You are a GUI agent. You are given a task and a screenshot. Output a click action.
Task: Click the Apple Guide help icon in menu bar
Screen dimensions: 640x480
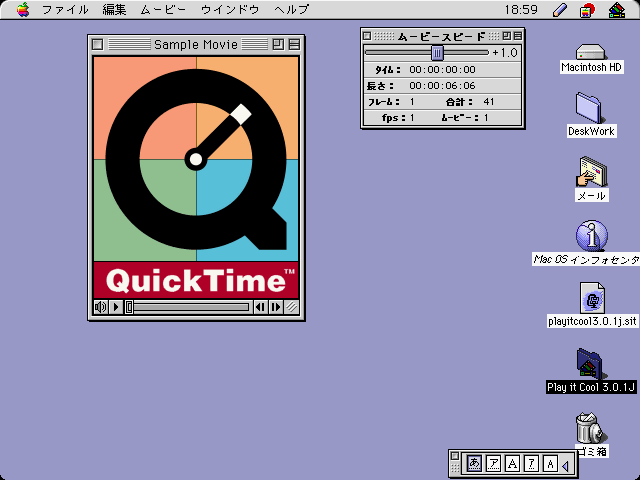[587, 10]
